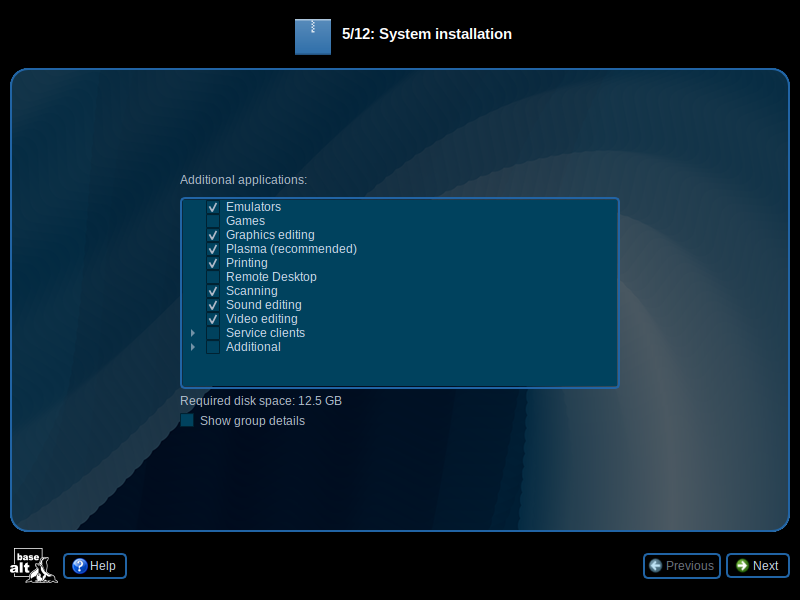
Task: Uncheck Graphics editing checkbox
Action: pos(213,235)
